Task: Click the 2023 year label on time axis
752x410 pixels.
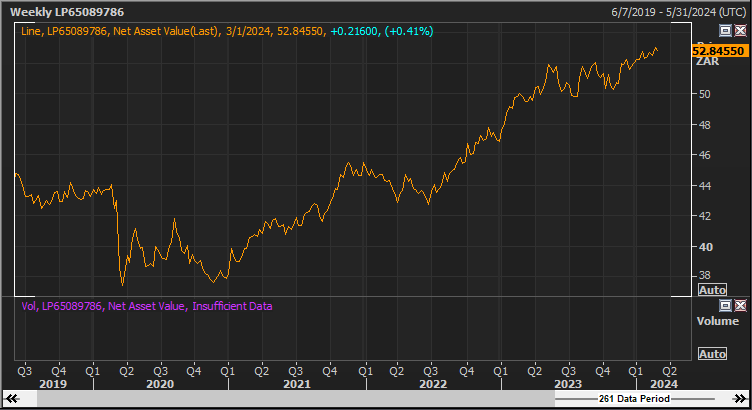Action: pyautogui.click(x=568, y=384)
